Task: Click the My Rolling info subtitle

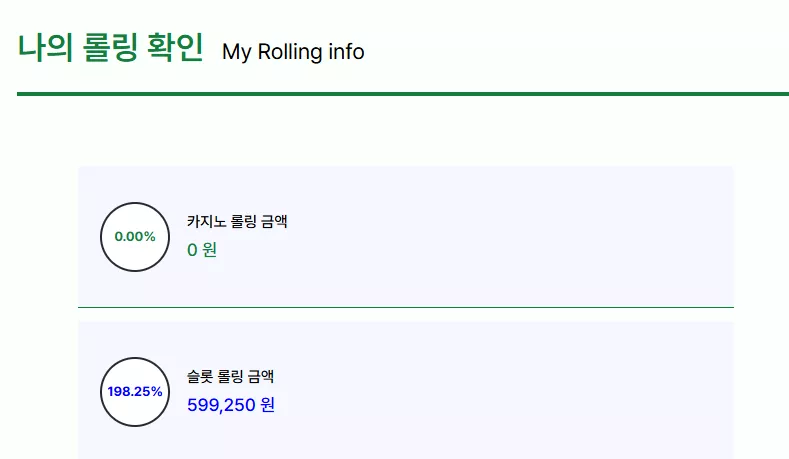Action: coord(293,52)
